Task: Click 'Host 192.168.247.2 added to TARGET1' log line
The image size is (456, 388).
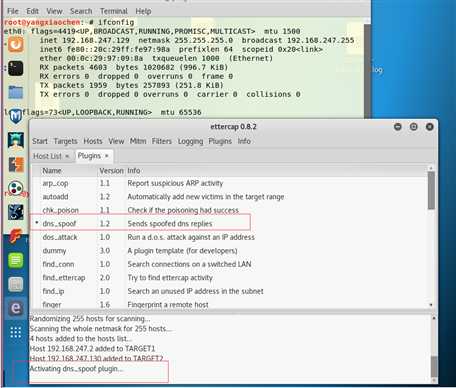Action: click(x=92, y=349)
